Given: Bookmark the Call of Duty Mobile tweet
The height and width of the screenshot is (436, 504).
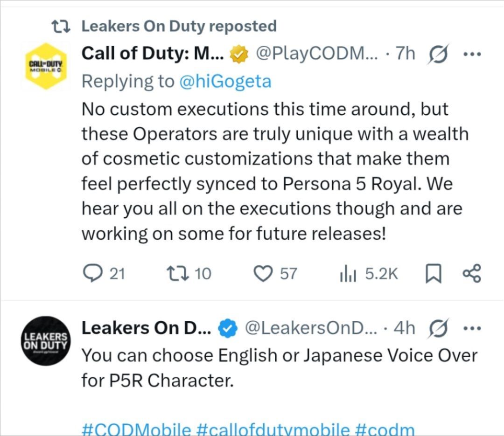Looking at the screenshot, I should [433, 274].
